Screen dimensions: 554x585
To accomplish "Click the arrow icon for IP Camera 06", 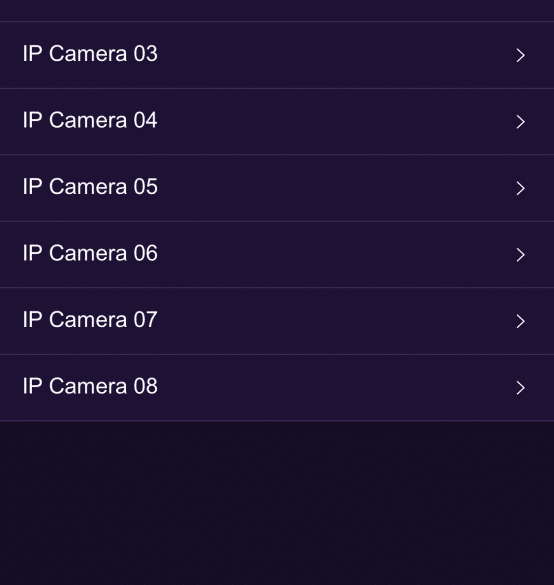I will point(520,255).
